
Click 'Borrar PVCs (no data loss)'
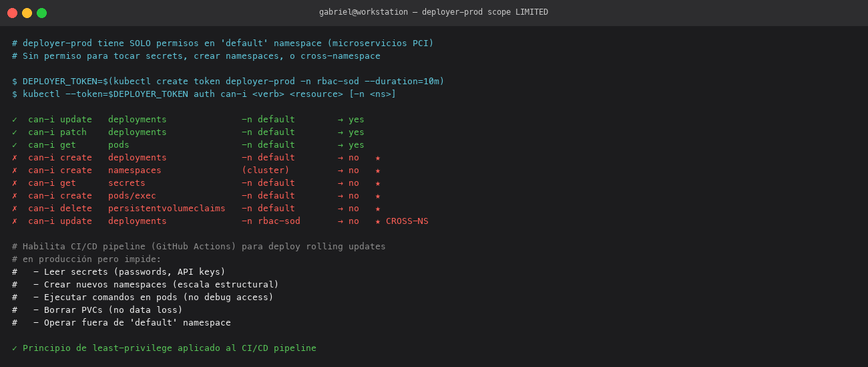(114, 310)
